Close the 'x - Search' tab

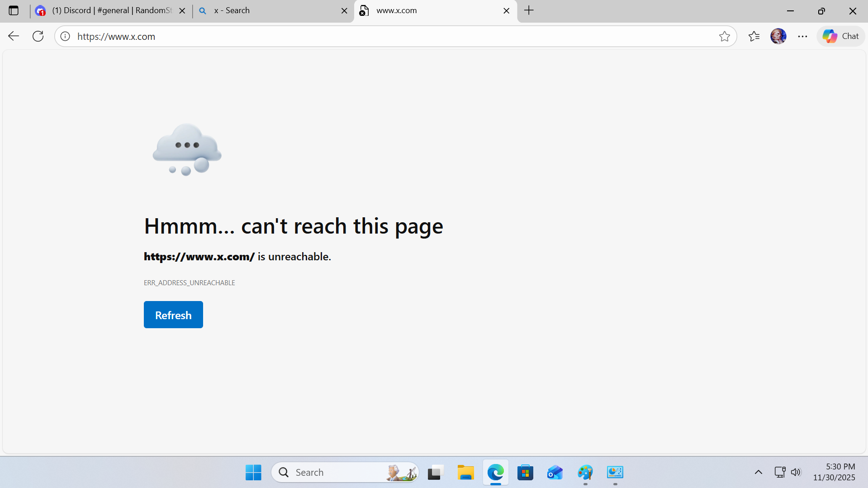[x=344, y=11]
